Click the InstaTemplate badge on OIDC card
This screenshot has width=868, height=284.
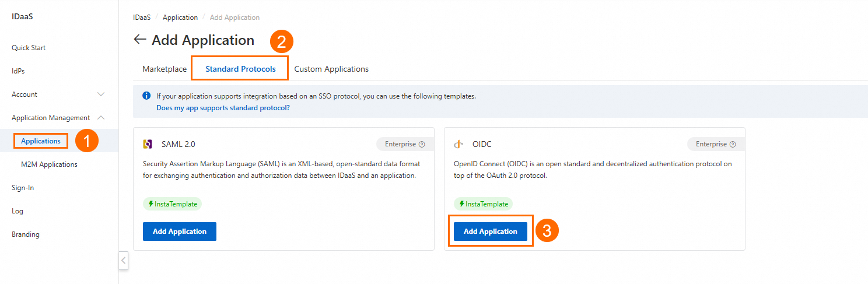(483, 204)
